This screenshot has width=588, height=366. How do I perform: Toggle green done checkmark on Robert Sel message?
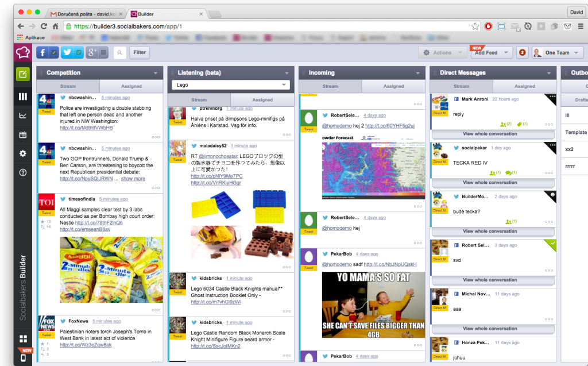pos(552,244)
